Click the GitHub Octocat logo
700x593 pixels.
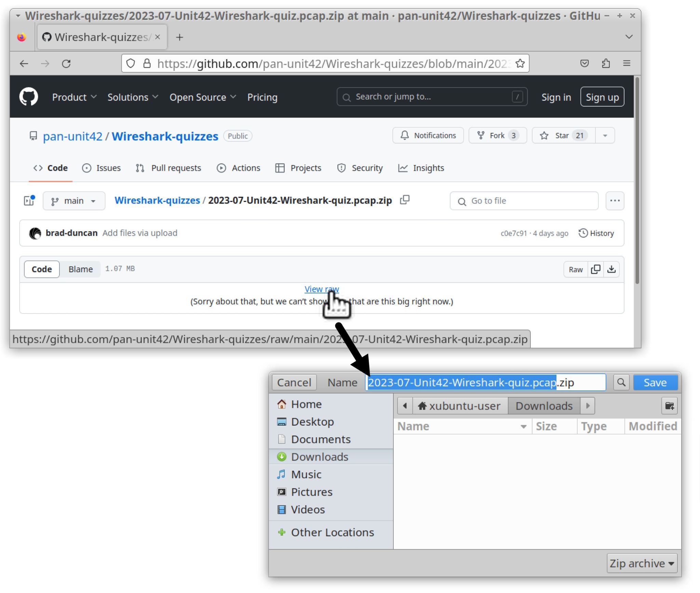click(29, 97)
